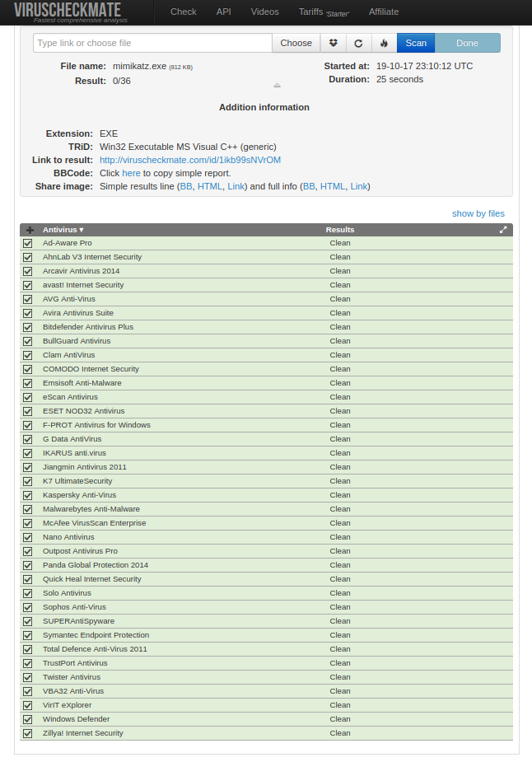The width and height of the screenshot is (532, 762).
Task: Toggle Symantec Endpoint Protection checkbox
Action: tap(28, 635)
